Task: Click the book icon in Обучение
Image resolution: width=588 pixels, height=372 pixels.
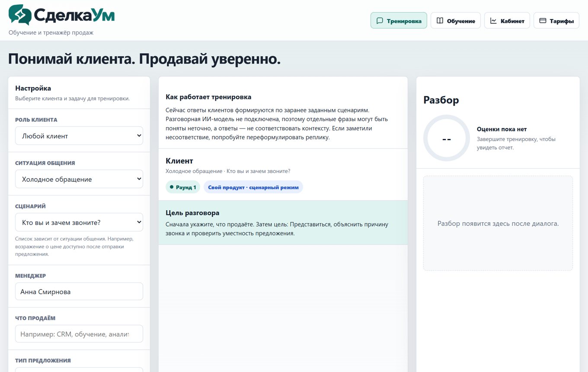Action: coord(440,21)
